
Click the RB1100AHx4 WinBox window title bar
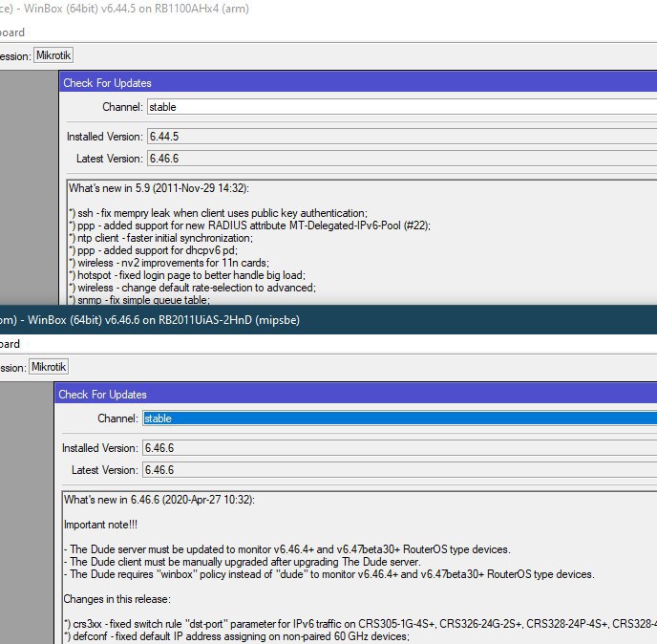328,9
